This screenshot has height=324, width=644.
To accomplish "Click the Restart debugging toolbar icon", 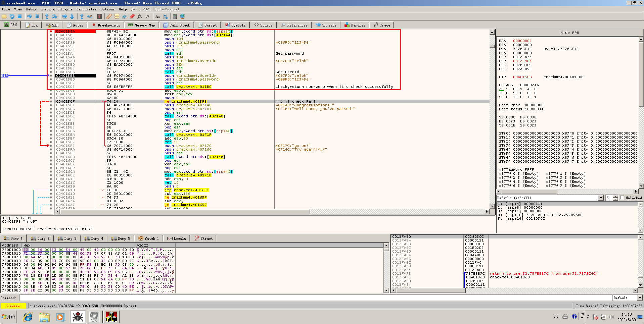I will [x=12, y=16].
